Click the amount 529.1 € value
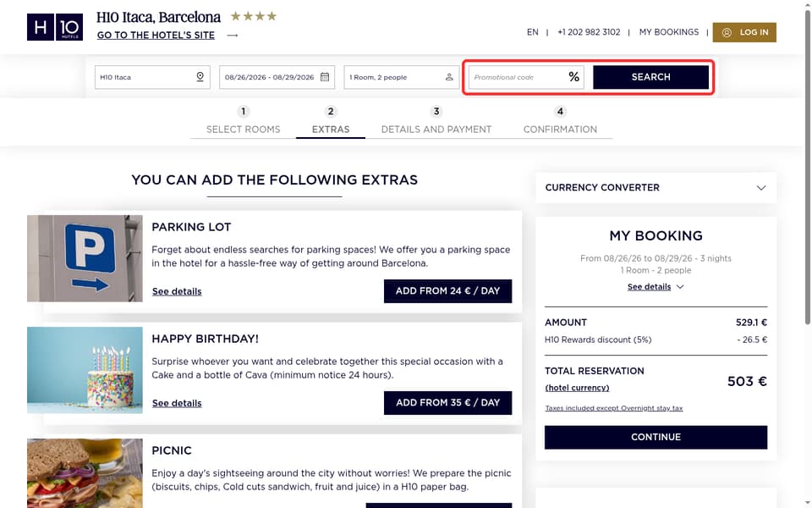This screenshot has height=508, width=812. 751,323
